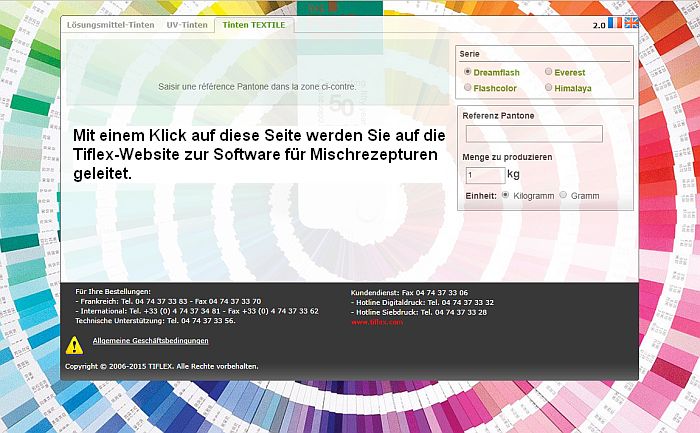Click the 'International: Tel.' order line
Screen dimensions: 700x433
pyautogui.click(x=197, y=311)
